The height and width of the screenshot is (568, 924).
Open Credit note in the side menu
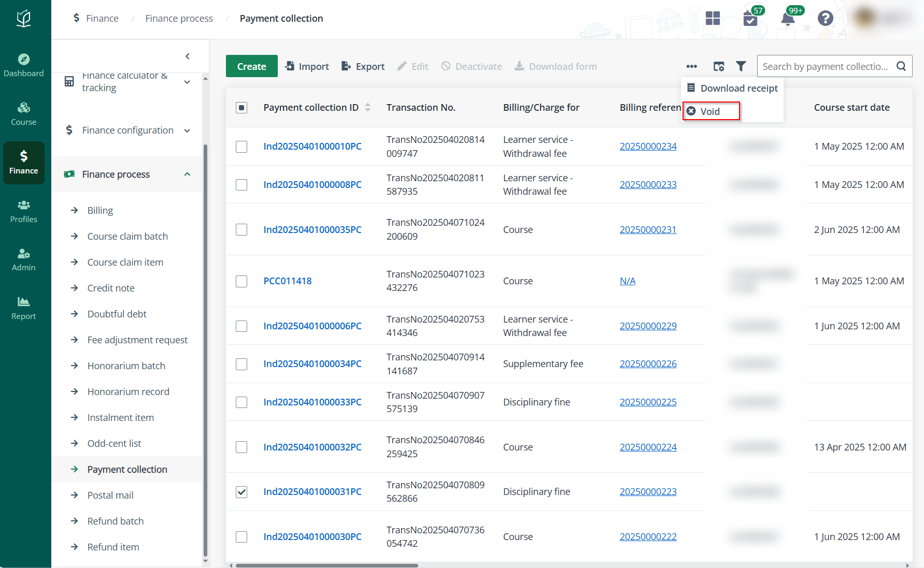[x=111, y=288]
